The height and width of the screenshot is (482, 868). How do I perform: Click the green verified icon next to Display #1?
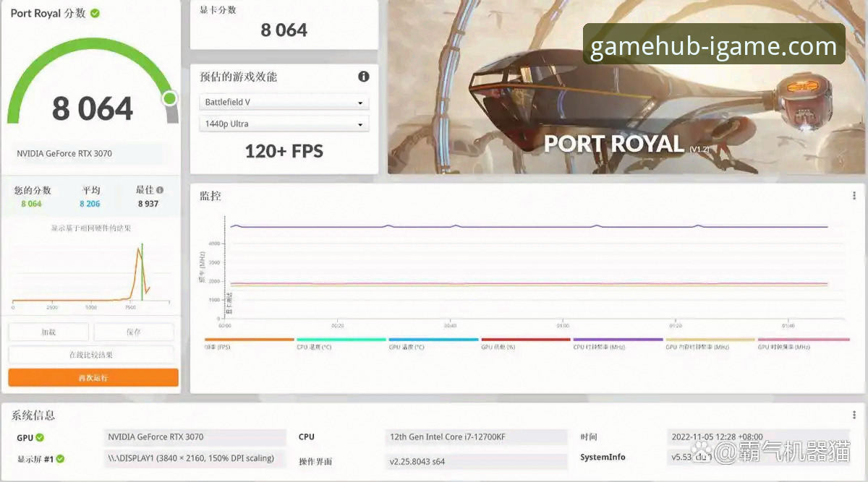point(61,459)
